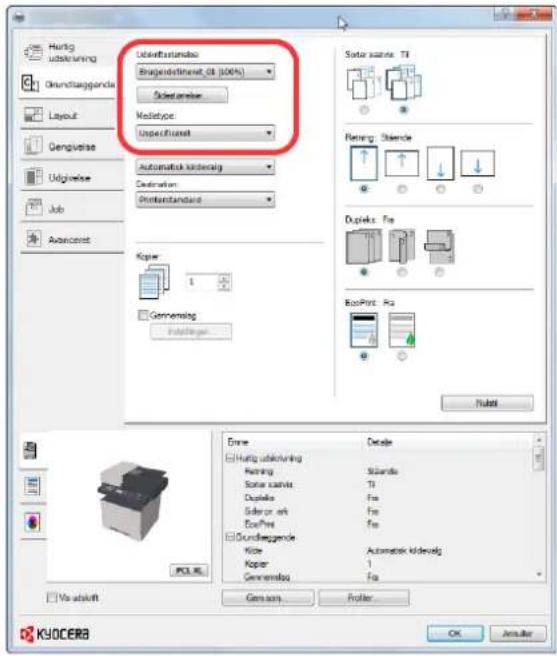Click the EcoPrint on green leaf icon
The width and height of the screenshot is (557, 656).
click(x=402, y=330)
